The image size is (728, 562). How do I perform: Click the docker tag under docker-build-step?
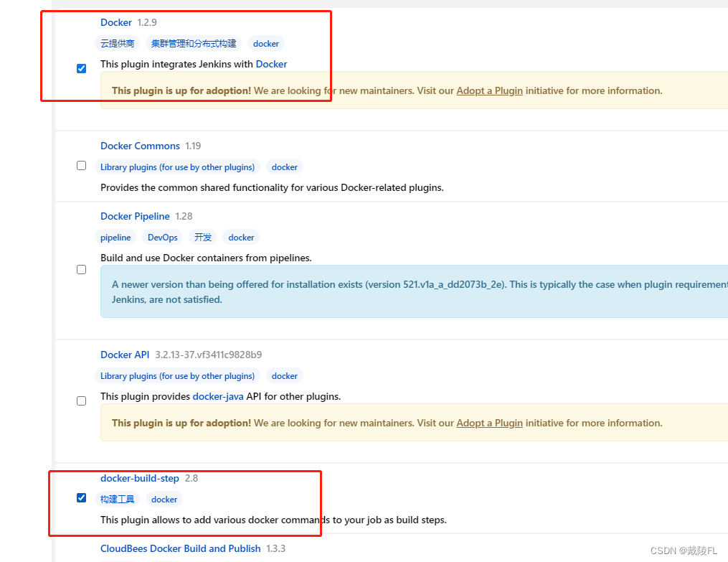click(164, 500)
